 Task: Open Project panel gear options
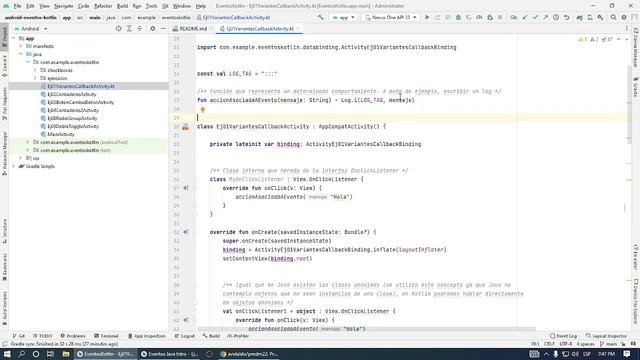coord(153,29)
